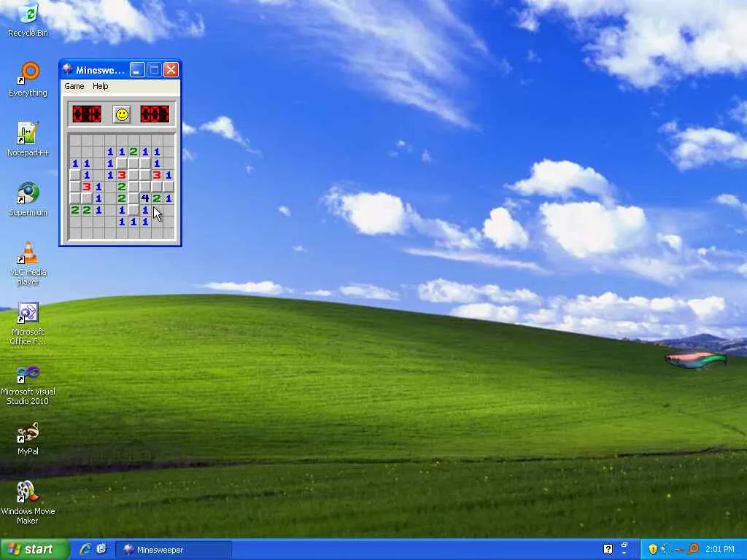This screenshot has width=747, height=560.
Task: Click the cell showing number 4
Action: pos(145,198)
